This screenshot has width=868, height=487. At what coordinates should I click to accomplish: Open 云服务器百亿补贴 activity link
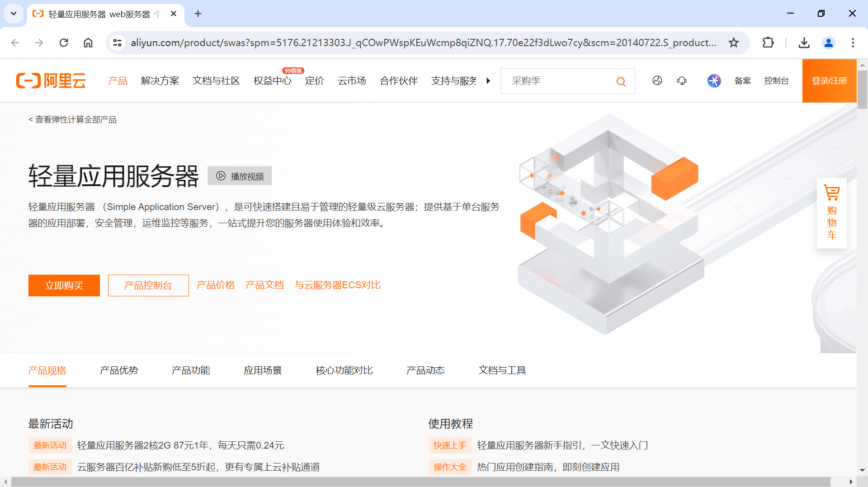coord(198,467)
